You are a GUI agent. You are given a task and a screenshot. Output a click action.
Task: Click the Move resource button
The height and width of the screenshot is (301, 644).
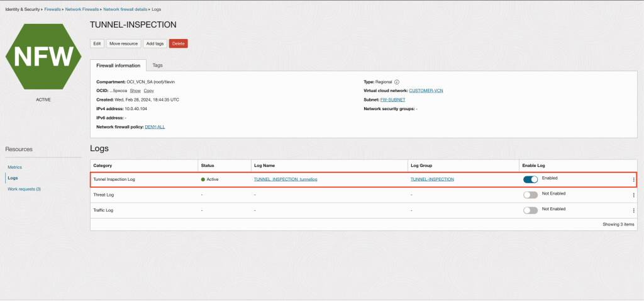[124, 43]
